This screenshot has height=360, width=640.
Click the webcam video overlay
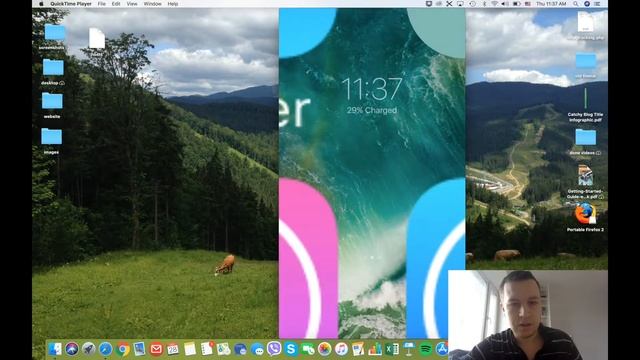click(528, 315)
